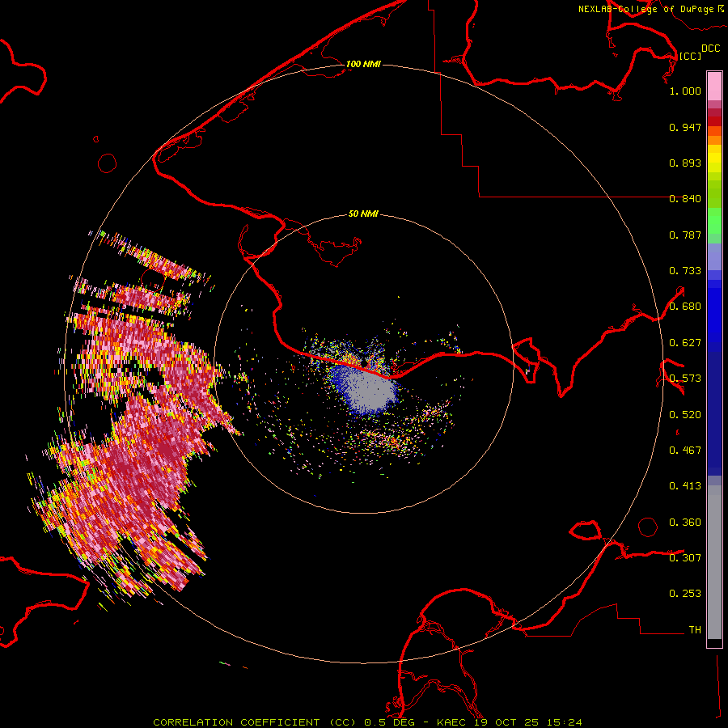This screenshot has height=728, width=728.
Task: Click the 0.253 legend value
Action: (685, 594)
